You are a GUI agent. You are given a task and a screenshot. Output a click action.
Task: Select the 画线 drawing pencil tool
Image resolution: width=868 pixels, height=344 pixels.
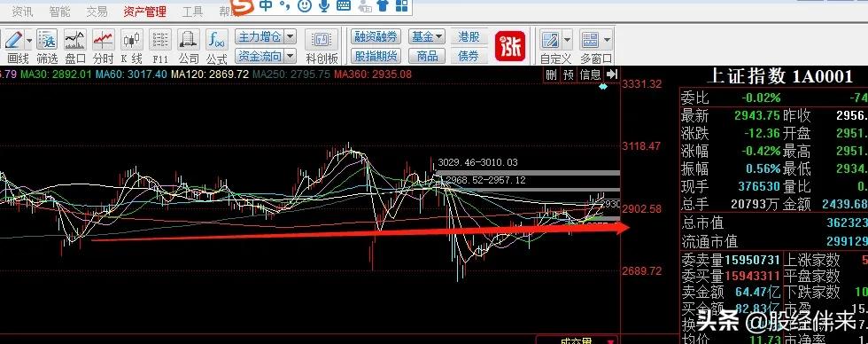[14, 40]
